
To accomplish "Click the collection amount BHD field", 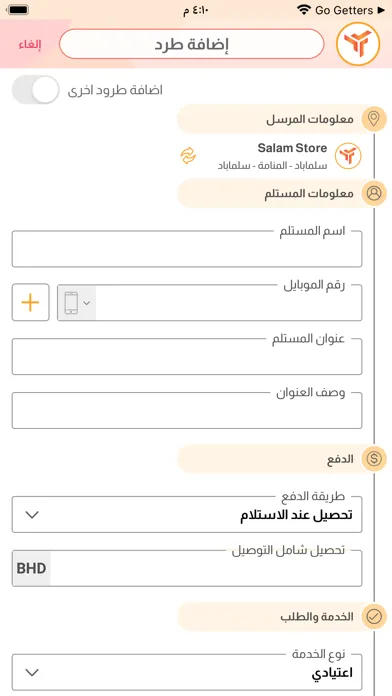I will click(187, 569).
